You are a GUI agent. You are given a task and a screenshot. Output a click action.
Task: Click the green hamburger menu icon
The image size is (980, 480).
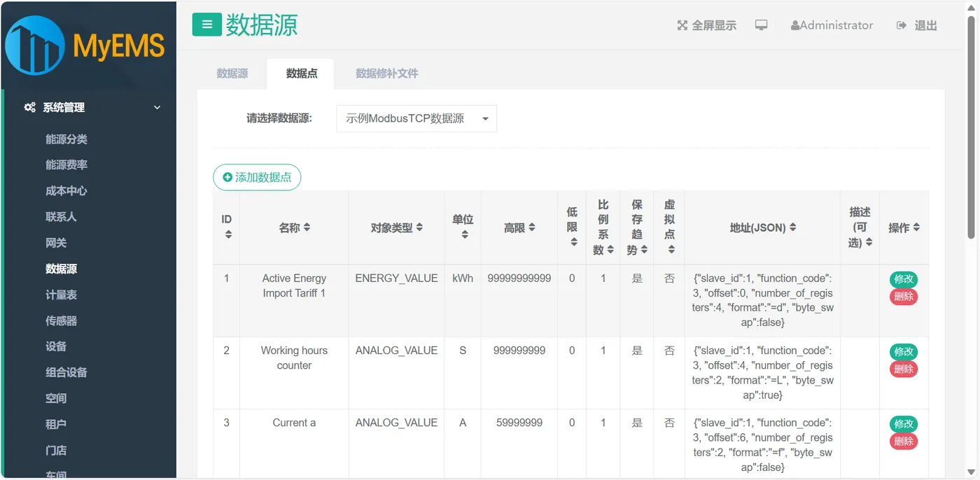click(206, 24)
